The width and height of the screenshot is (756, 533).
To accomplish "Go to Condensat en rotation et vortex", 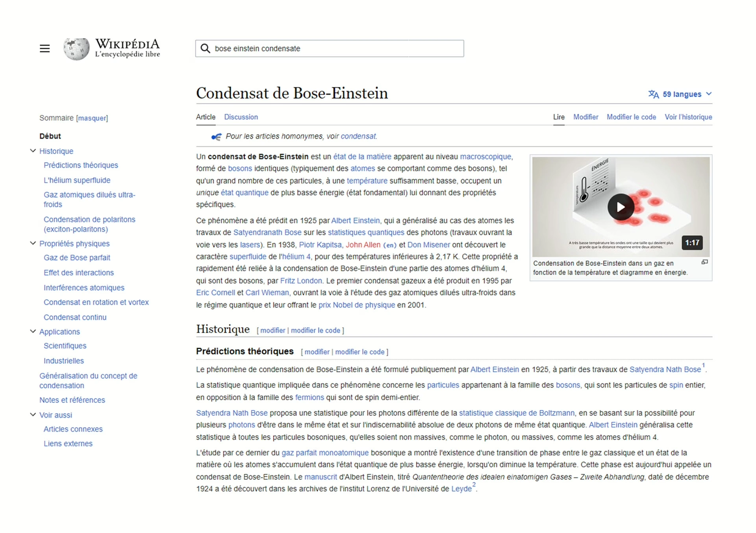I will [x=96, y=302].
